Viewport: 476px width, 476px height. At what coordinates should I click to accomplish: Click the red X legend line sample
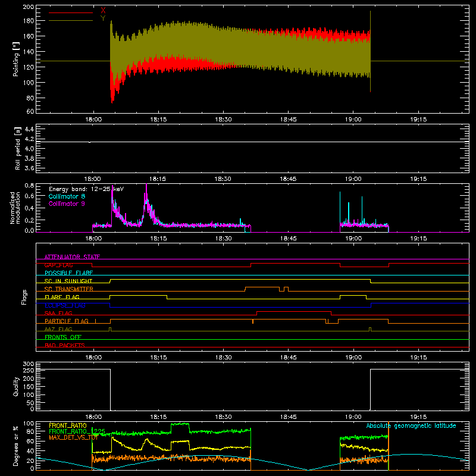pyautogui.click(x=71, y=12)
